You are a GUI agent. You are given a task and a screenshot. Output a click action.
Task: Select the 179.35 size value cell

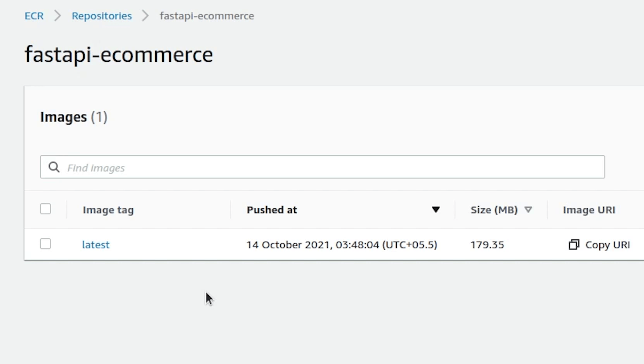487,245
